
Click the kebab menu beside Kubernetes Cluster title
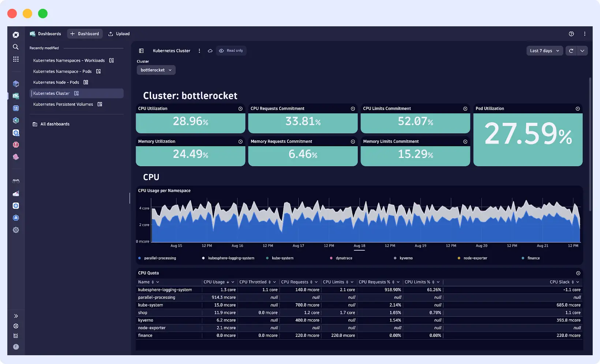click(199, 51)
